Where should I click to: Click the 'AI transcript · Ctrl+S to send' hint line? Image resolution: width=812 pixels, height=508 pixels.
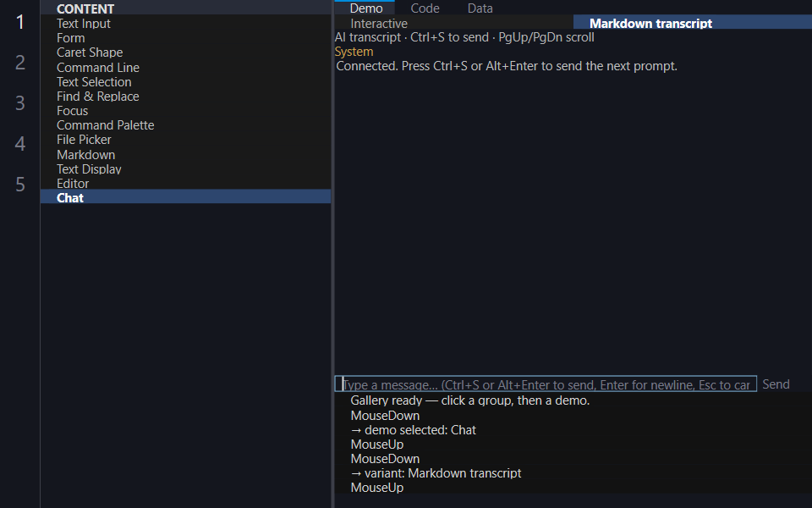tap(464, 37)
